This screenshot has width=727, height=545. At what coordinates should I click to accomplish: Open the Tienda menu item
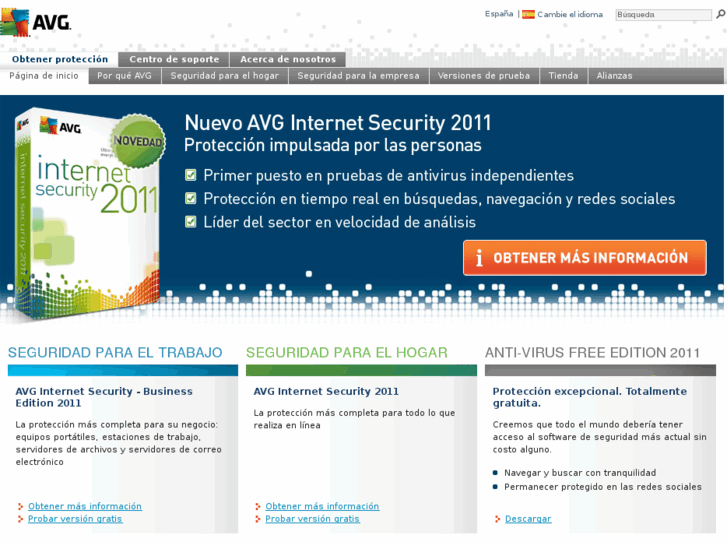563,76
